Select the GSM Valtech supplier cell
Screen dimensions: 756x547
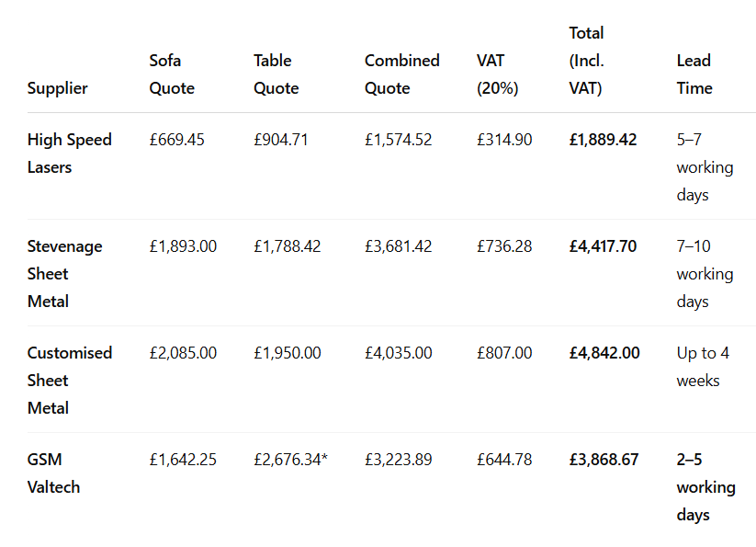[53, 473]
